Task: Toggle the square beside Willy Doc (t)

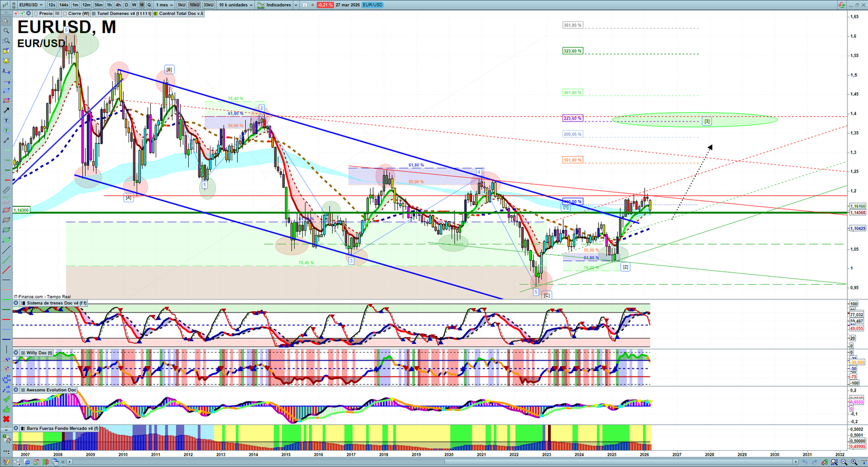Action: (23, 353)
